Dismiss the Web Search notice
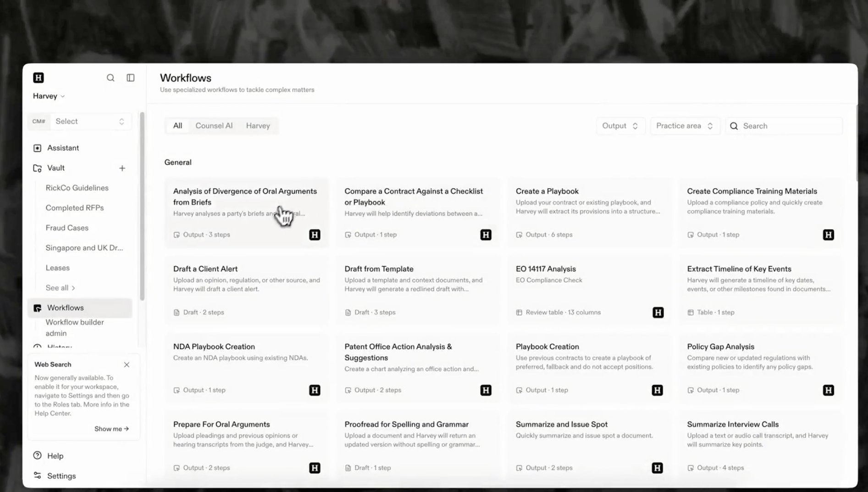Image resolution: width=868 pixels, height=492 pixels. [127, 364]
